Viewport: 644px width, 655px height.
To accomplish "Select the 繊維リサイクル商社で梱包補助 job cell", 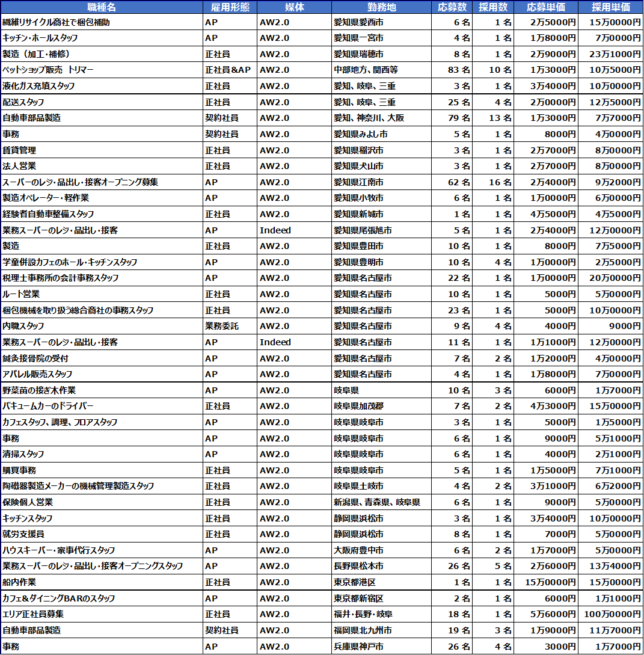I will (57, 22).
